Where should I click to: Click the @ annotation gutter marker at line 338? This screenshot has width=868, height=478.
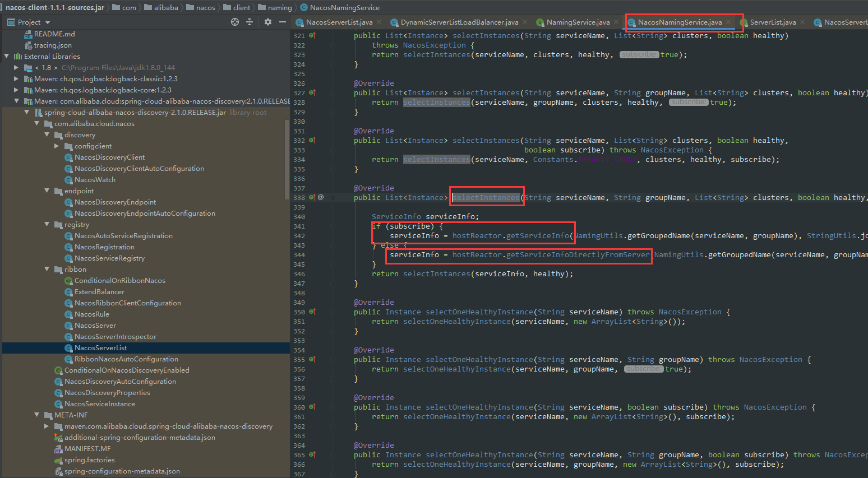point(321,197)
